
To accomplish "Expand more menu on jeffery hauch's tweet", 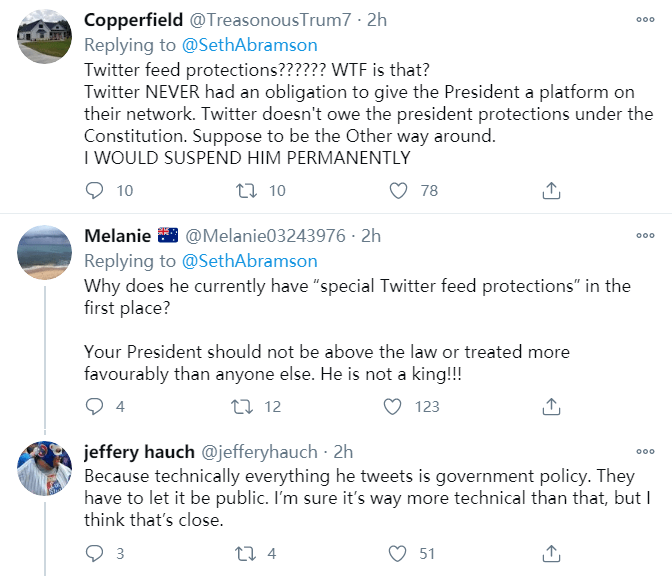I will click(x=645, y=452).
